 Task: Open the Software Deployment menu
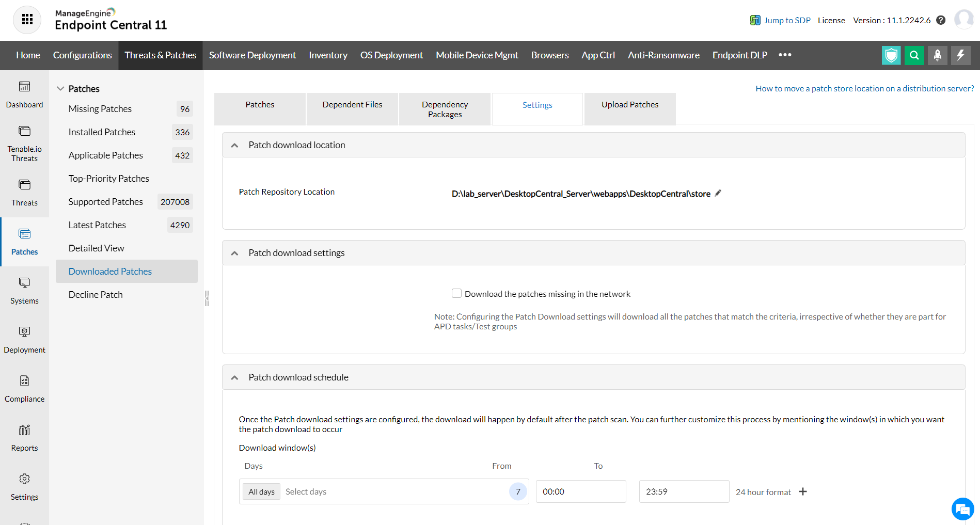tap(252, 55)
